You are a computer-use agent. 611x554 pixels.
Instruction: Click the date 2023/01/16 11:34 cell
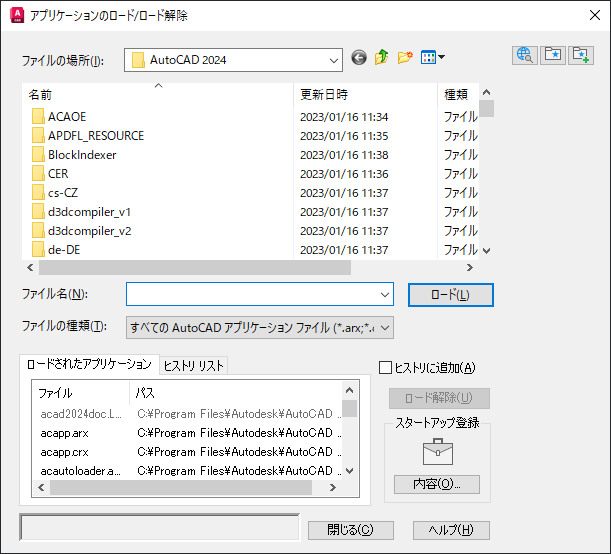click(344, 117)
